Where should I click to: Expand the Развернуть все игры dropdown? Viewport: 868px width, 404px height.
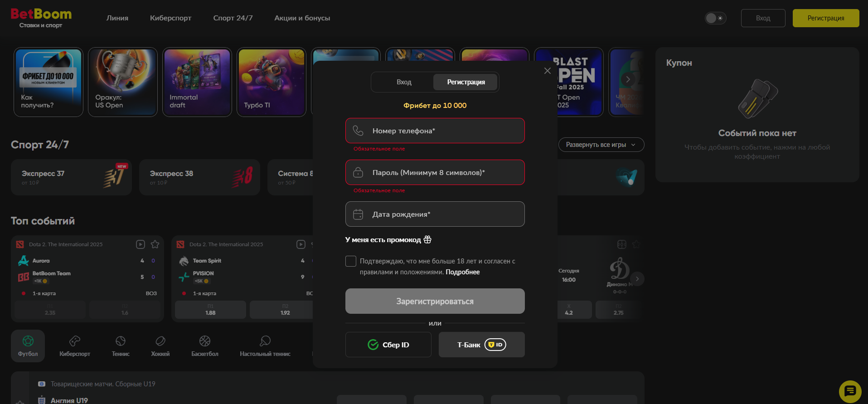(x=601, y=145)
